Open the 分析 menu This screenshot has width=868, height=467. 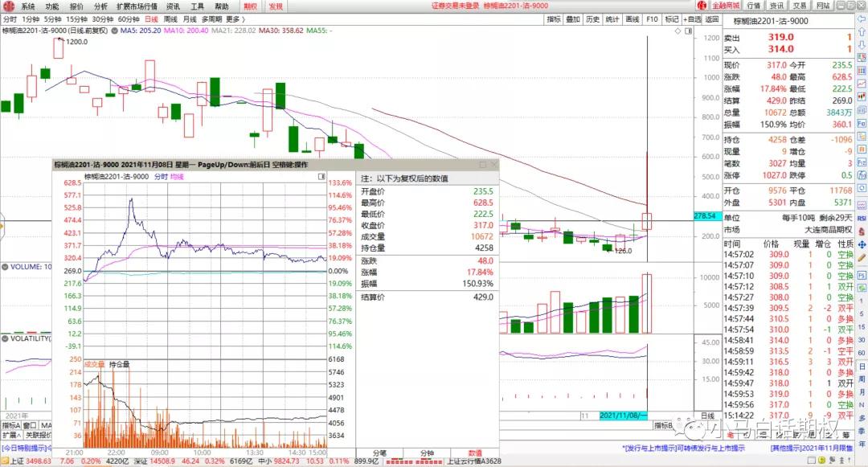(x=100, y=6)
